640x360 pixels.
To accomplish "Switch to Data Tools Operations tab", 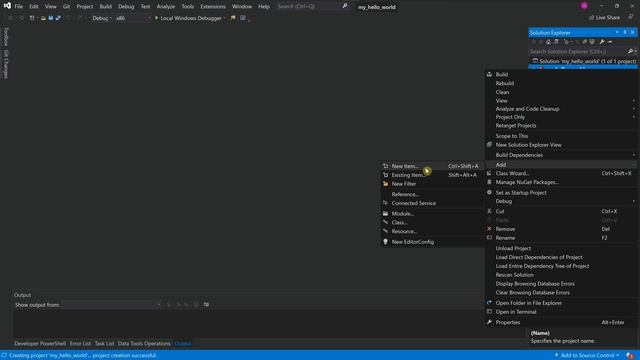I will pyautogui.click(x=144, y=344).
